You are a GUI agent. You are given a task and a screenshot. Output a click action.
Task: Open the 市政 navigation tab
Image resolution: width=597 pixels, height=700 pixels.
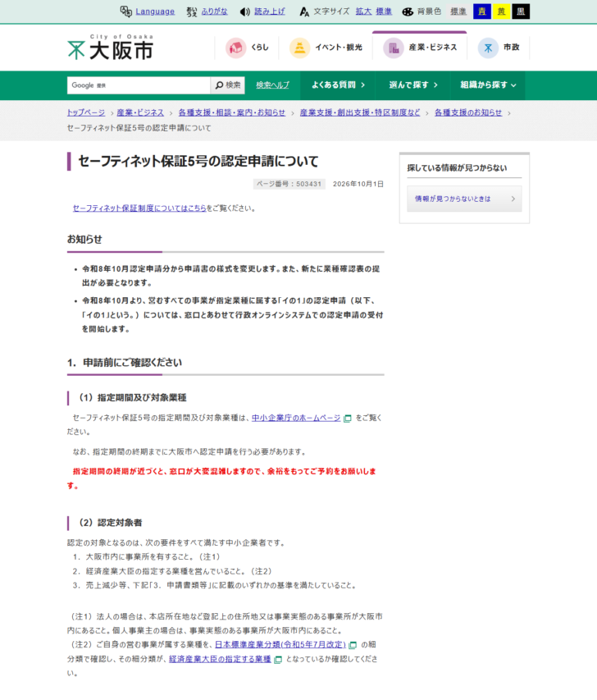coord(499,48)
